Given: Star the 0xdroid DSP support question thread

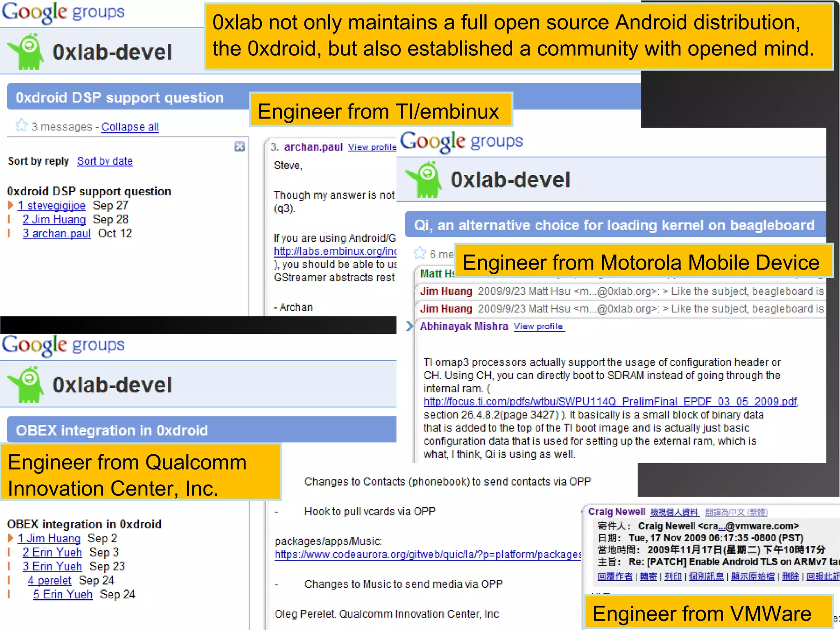Looking at the screenshot, I should pos(21,126).
